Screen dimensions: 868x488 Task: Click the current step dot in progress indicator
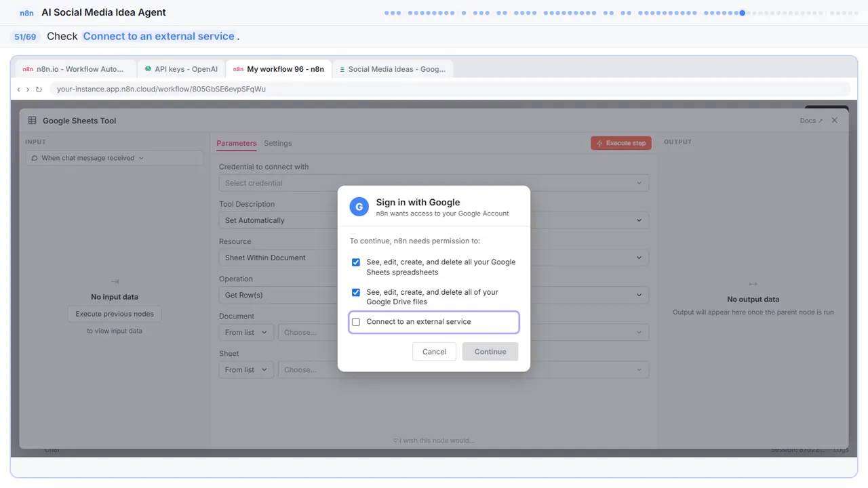(x=743, y=13)
